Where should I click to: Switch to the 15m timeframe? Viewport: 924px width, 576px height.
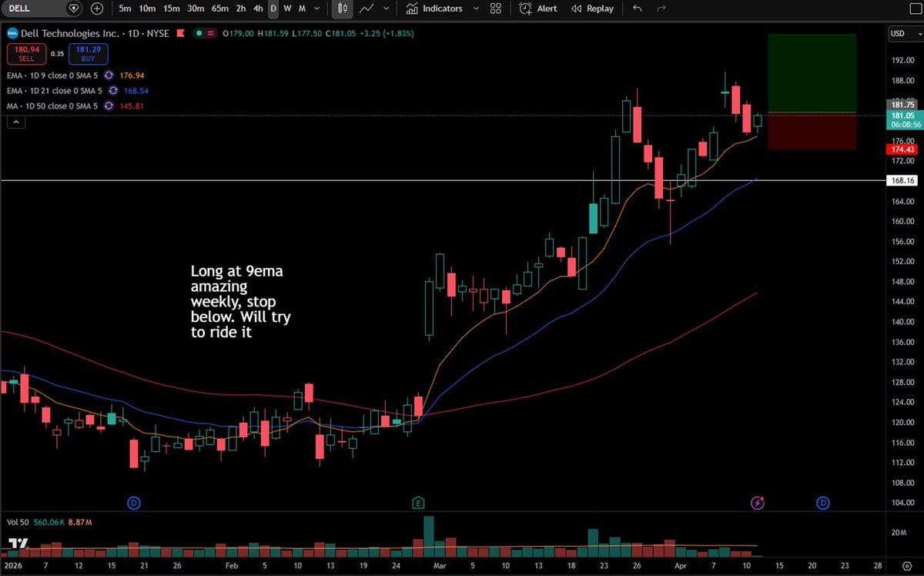pos(172,8)
